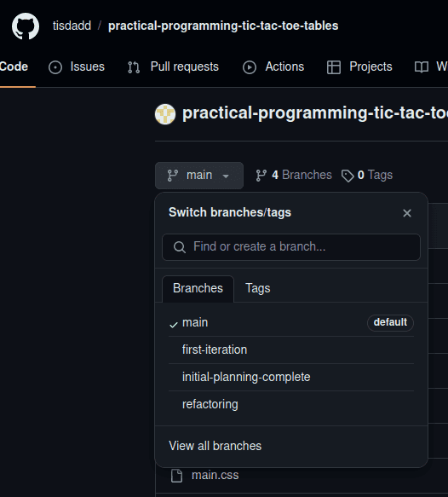Click the repository title heading
Viewport: 448px width, 497px height.
[315, 113]
